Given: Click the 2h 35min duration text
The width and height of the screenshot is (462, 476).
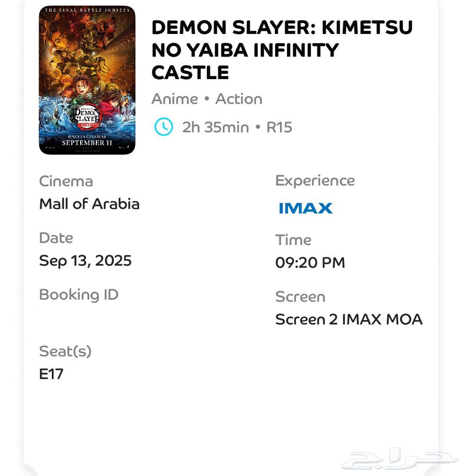Looking at the screenshot, I should [215, 127].
